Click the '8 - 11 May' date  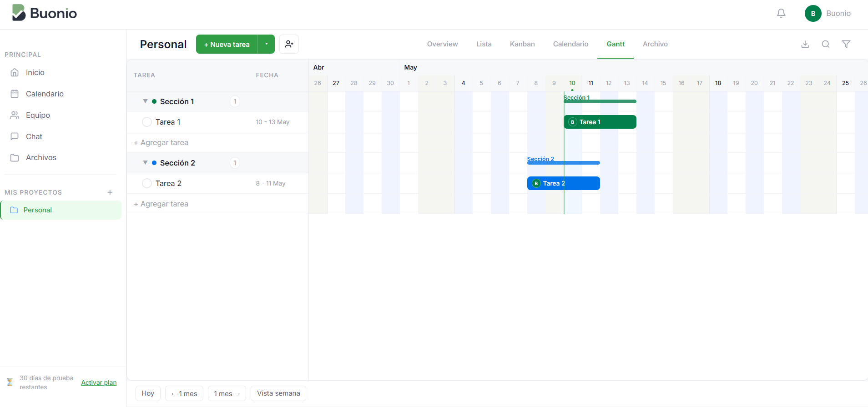tap(271, 183)
